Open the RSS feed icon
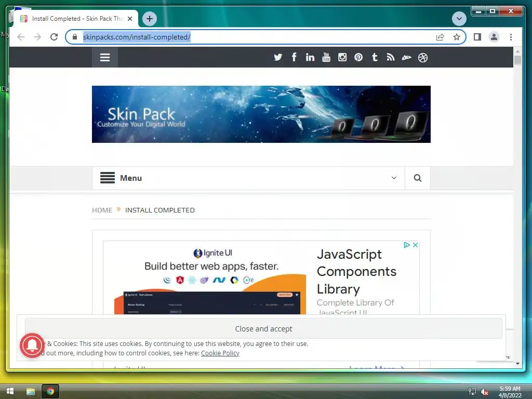This screenshot has width=532, height=399. (391, 57)
